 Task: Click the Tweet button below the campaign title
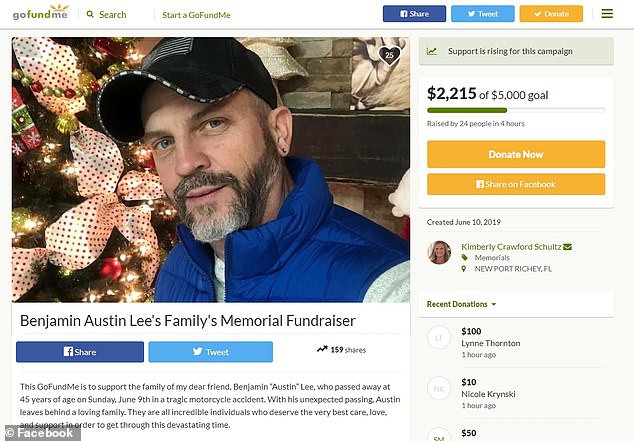[x=210, y=352]
